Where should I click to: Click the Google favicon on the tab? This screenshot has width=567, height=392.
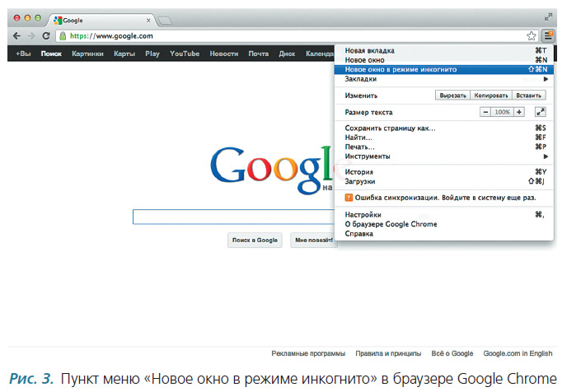tap(58, 21)
